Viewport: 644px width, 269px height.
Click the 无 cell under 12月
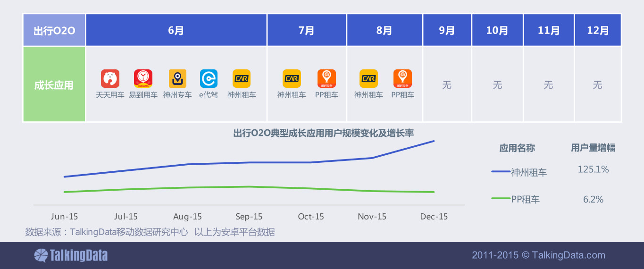598,84
